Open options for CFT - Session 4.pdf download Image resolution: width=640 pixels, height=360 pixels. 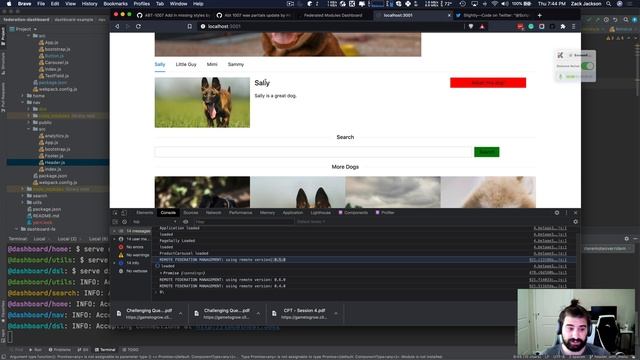(x=336, y=313)
